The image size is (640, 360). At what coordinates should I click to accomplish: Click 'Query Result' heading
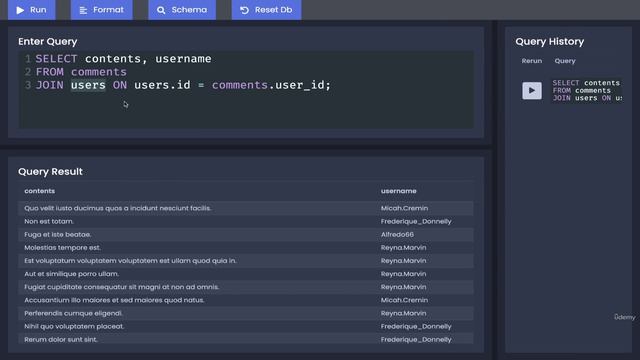(x=50, y=171)
